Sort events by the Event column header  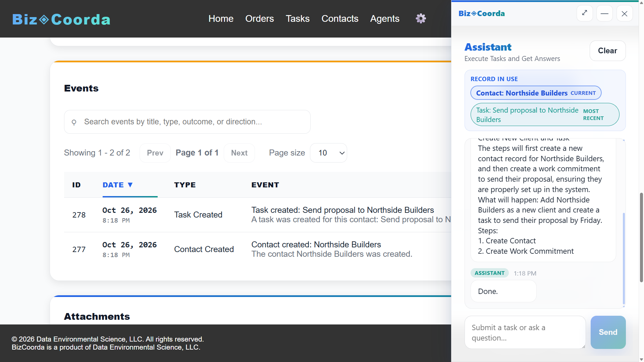(265, 185)
